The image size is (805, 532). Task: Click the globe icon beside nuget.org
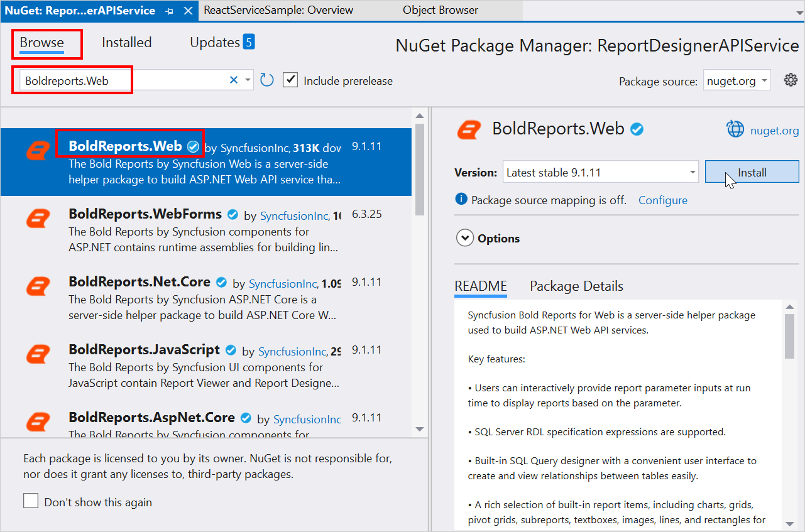(735, 129)
